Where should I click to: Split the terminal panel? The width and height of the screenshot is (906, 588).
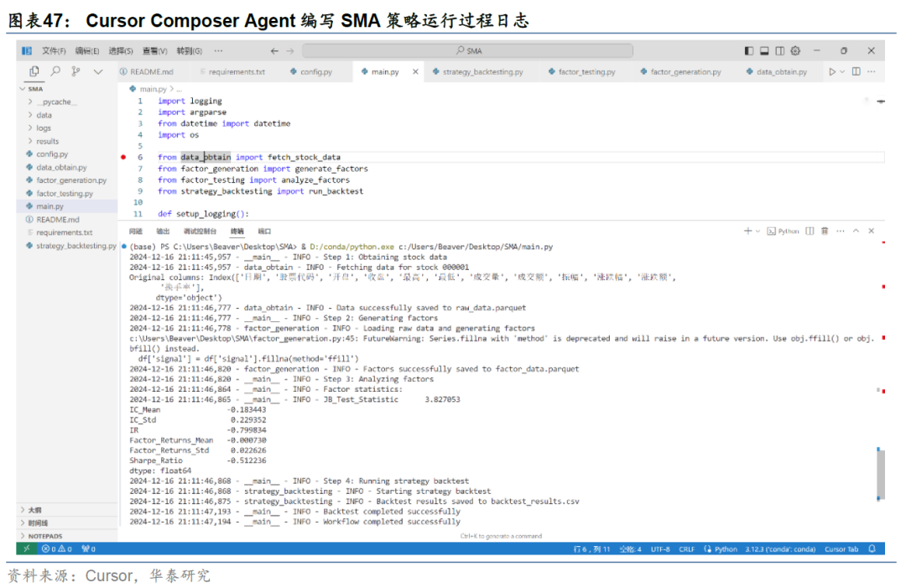(x=810, y=231)
